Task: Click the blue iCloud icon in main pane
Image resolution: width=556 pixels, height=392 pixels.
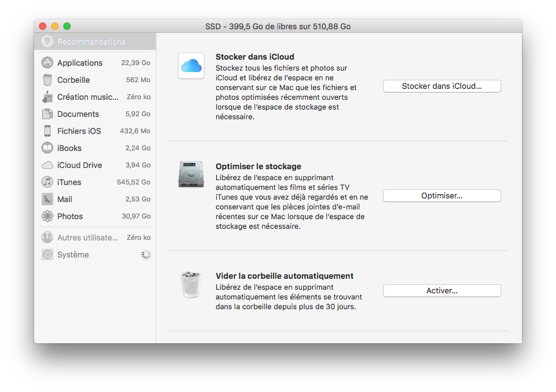Action: [x=191, y=66]
